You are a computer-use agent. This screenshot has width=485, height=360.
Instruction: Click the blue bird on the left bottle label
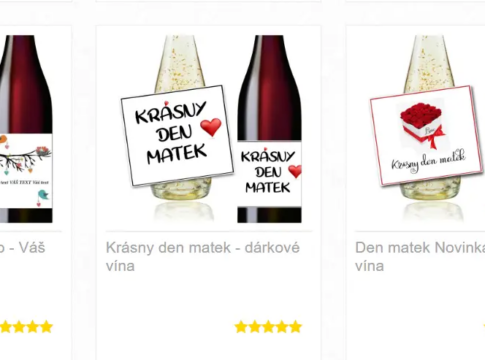[x=42, y=194]
